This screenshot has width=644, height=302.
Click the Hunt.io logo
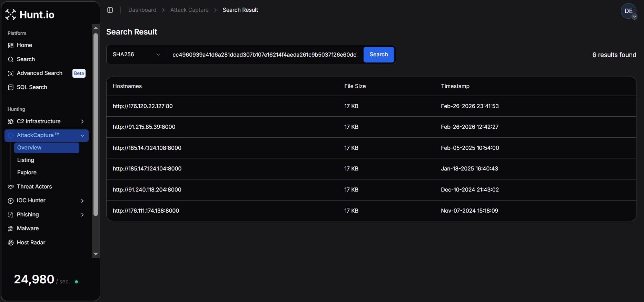tap(30, 14)
